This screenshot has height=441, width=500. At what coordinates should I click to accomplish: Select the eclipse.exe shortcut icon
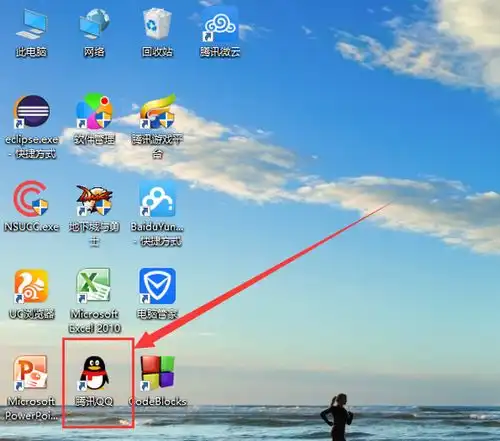[32, 112]
